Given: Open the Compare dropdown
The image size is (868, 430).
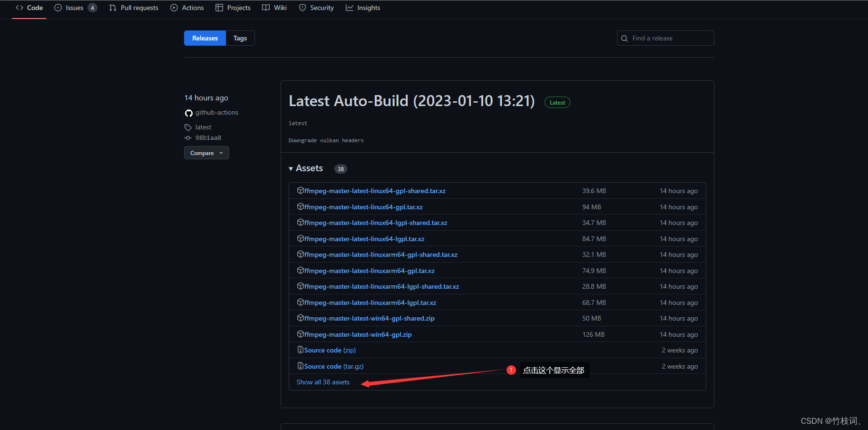Looking at the screenshot, I should pos(206,153).
